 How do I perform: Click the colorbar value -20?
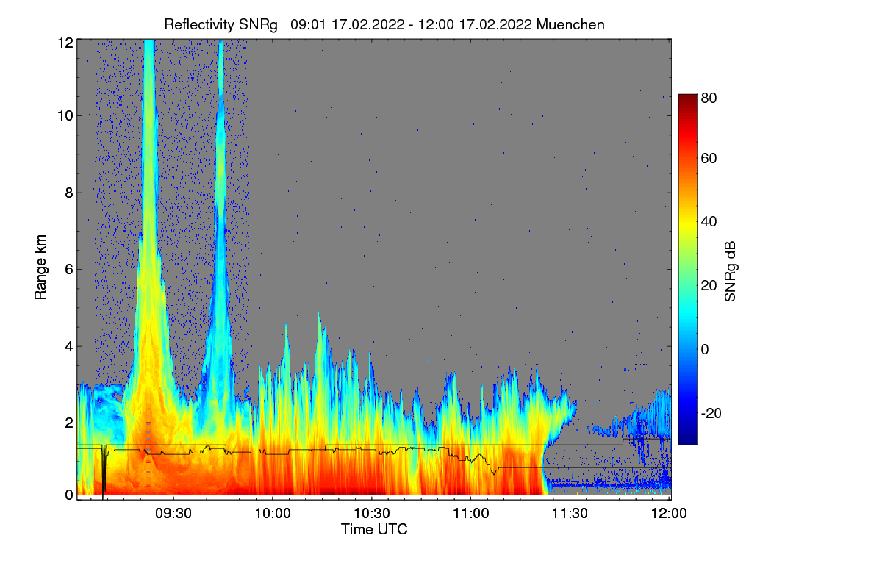coord(711,413)
